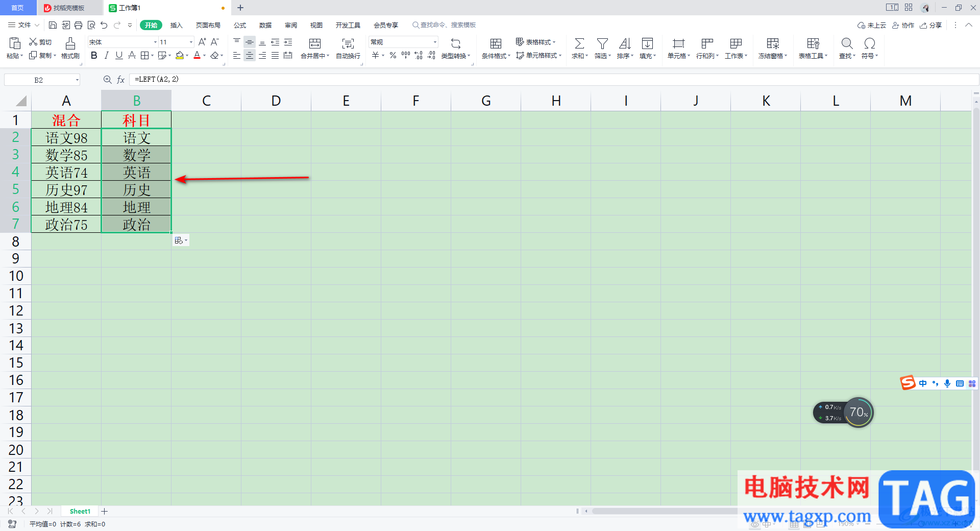The height and width of the screenshot is (531, 980).
Task: Go to the 首页 home tab
Action: click(x=17, y=8)
